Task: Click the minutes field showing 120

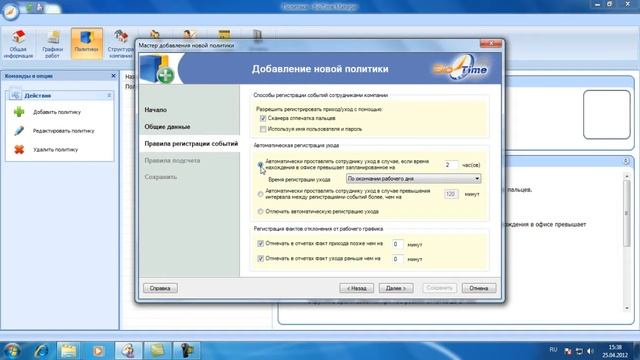Action: 451,194
